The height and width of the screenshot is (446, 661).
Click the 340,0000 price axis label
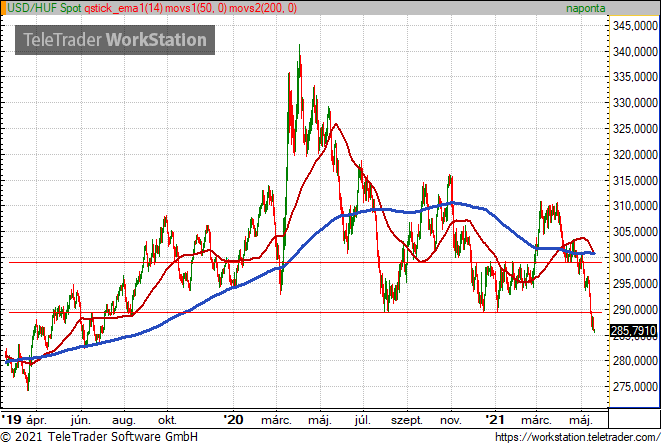click(635, 52)
